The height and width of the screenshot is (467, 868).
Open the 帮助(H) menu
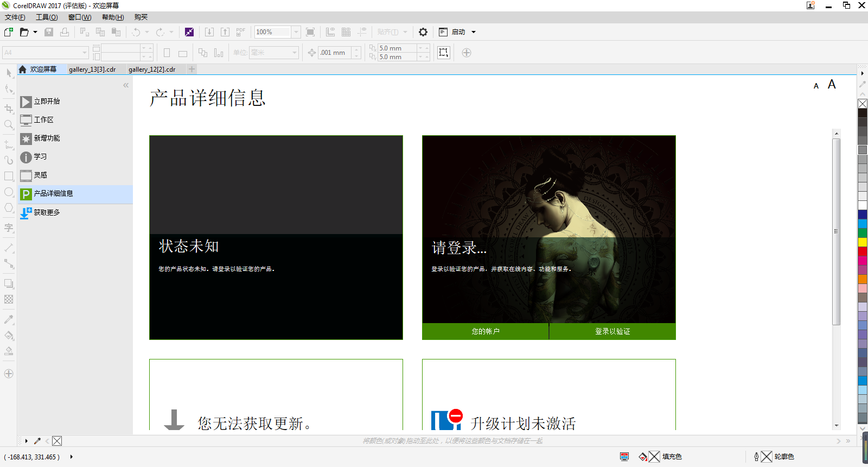pyautogui.click(x=113, y=17)
